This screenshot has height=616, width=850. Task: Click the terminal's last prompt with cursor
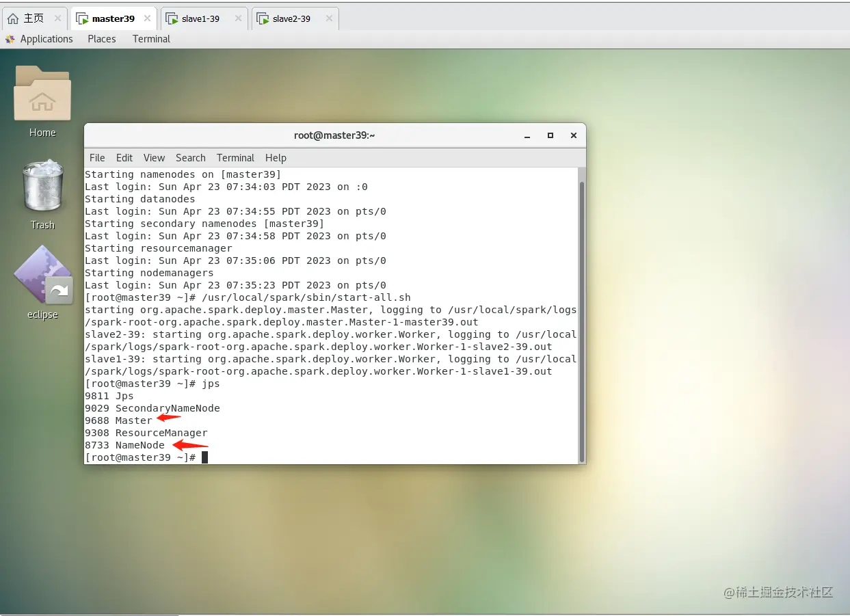coord(146,457)
